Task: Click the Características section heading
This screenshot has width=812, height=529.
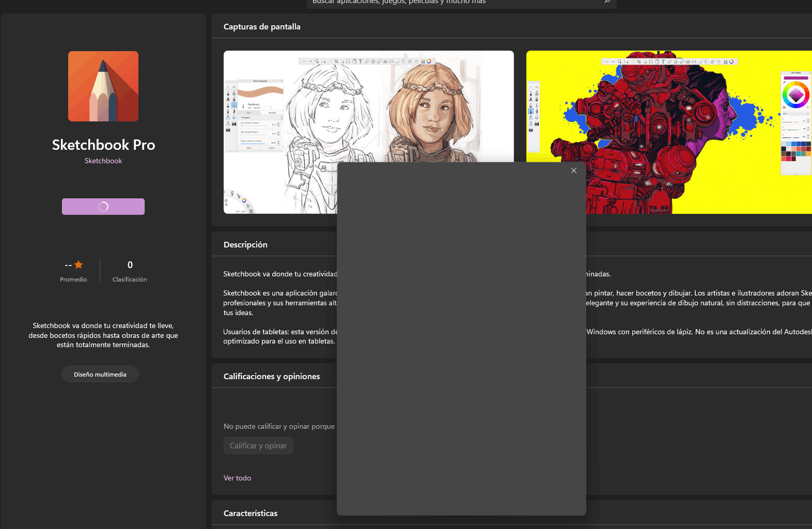Action: (251, 514)
